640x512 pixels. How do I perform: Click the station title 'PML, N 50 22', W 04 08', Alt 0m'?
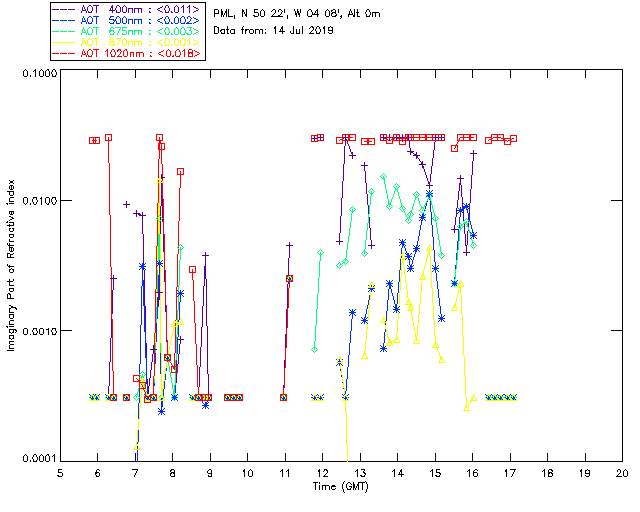[297, 13]
